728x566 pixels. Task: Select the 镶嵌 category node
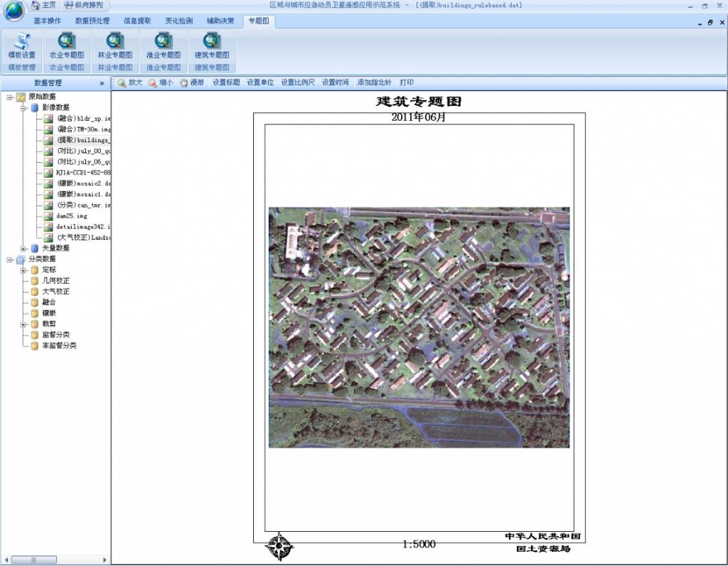49,314
